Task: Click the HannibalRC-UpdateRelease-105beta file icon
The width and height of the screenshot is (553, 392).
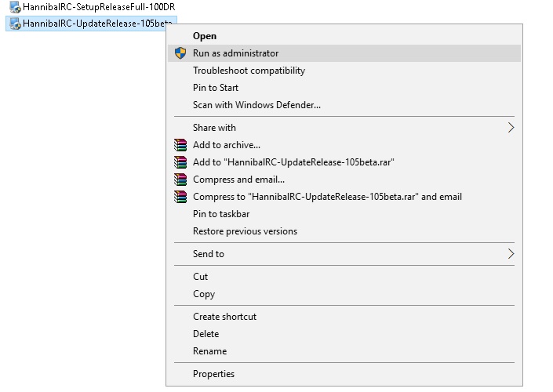Action: [14, 24]
